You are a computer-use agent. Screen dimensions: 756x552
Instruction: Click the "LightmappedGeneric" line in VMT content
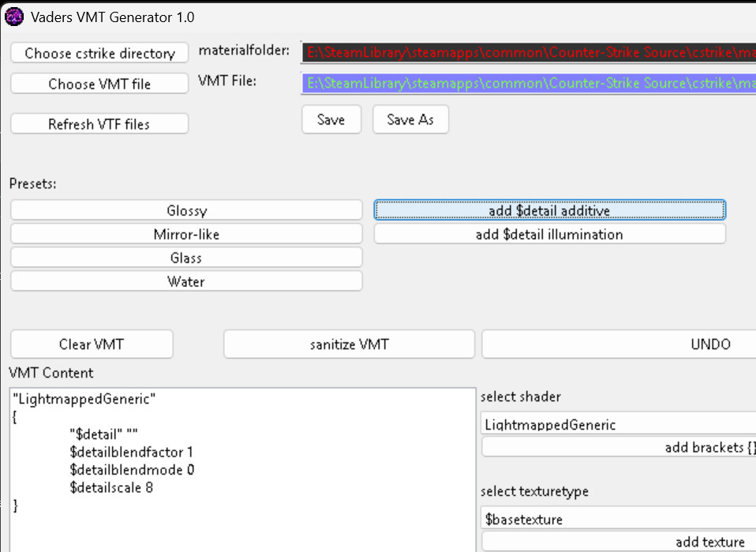[x=84, y=399]
